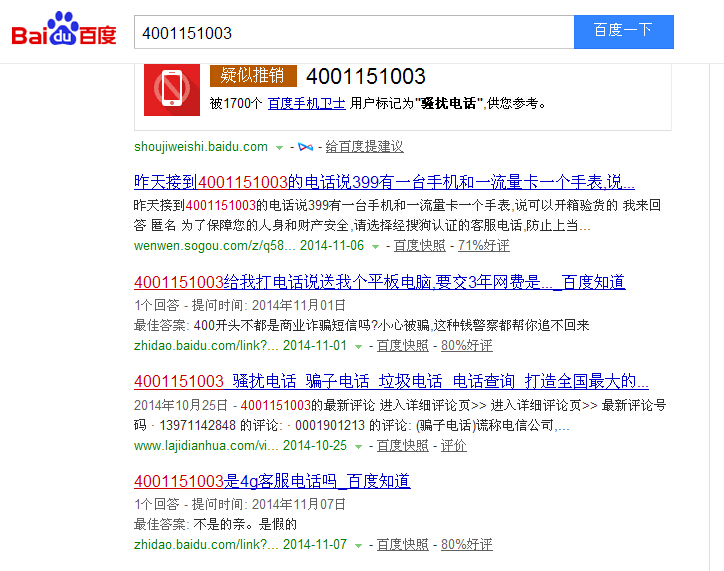Open the 给百度提建议 link
The height and width of the screenshot is (571, 724).
tap(364, 147)
